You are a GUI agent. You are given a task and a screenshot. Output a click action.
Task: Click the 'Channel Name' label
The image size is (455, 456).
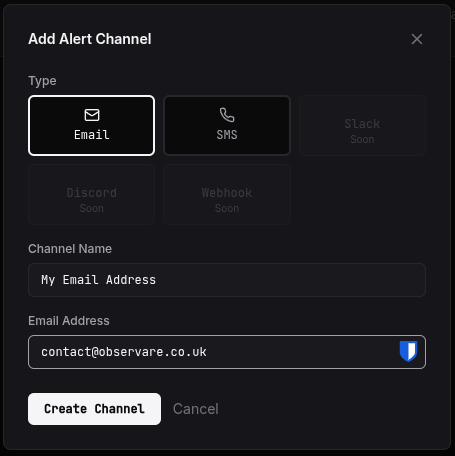point(70,249)
